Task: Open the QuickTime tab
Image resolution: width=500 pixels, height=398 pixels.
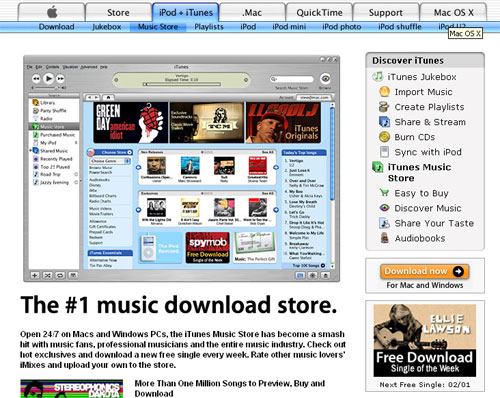Action: click(319, 13)
